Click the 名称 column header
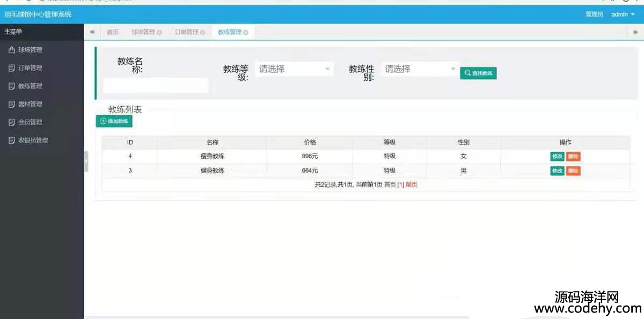This screenshot has width=644, height=319. pos(212,143)
